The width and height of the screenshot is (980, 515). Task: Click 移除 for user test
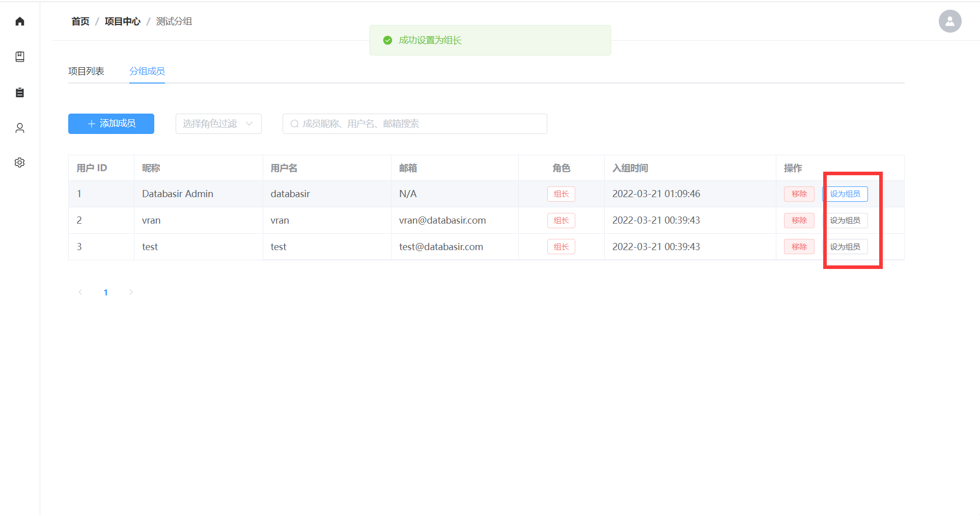point(799,247)
